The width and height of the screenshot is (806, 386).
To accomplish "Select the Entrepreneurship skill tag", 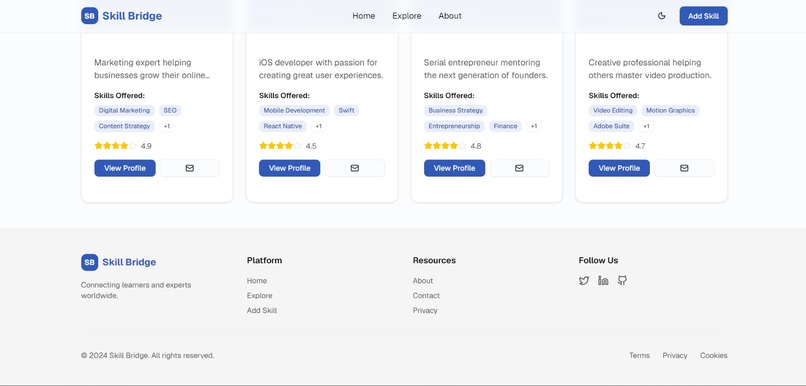I will coord(454,126).
